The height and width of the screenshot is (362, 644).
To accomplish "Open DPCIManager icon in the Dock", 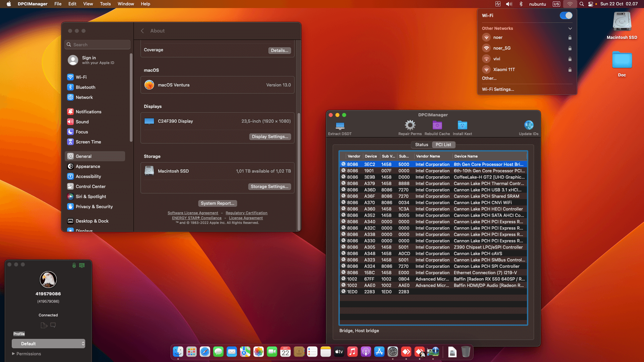I will click(433, 352).
